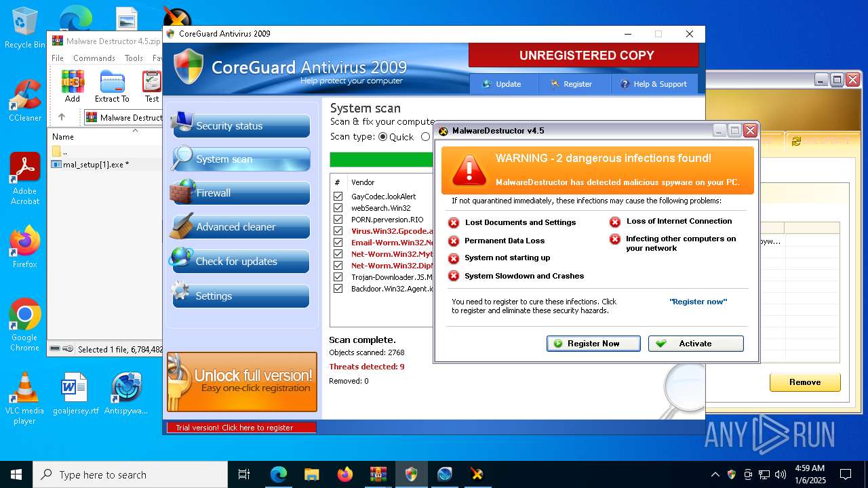Open Google Chrome desktop shortcut
Screen dimensions: 868x488
pyautogui.click(x=24, y=325)
